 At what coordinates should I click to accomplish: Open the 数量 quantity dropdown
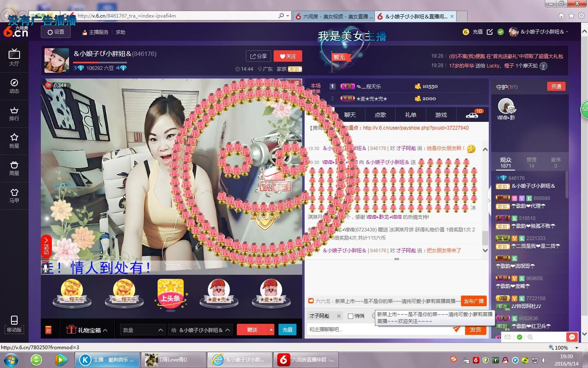[x=143, y=330]
